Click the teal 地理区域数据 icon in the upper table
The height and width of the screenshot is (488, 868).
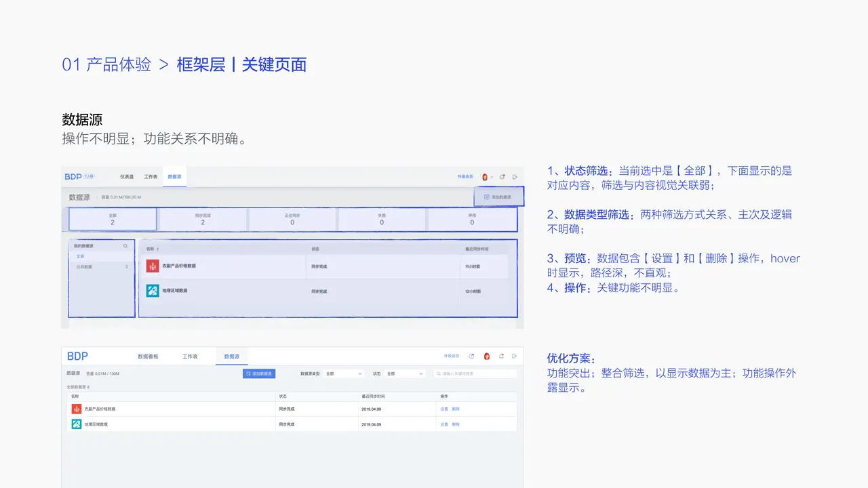coord(153,290)
